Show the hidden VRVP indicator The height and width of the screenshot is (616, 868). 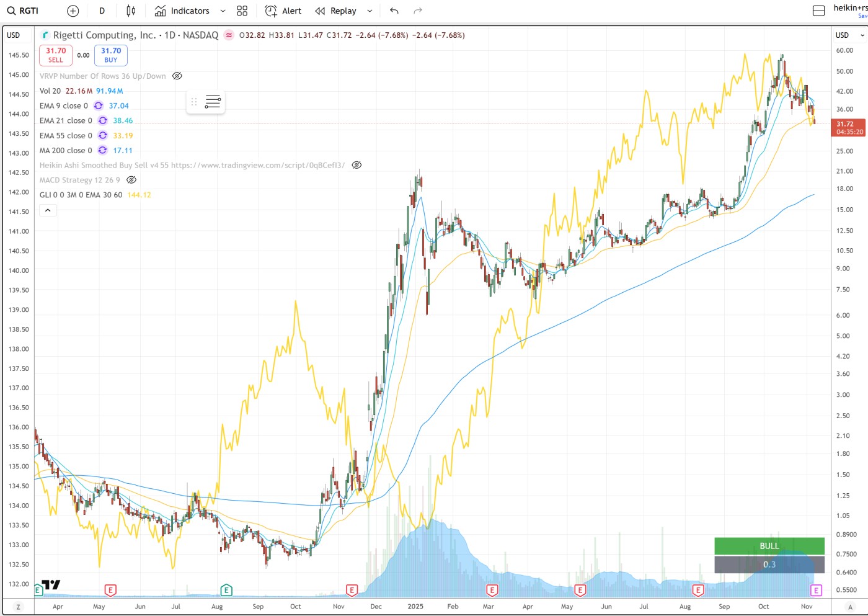[x=177, y=76]
